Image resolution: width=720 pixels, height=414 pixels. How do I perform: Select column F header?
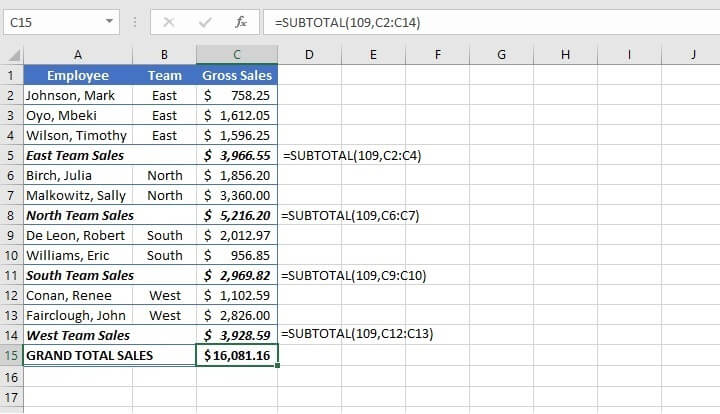438,55
